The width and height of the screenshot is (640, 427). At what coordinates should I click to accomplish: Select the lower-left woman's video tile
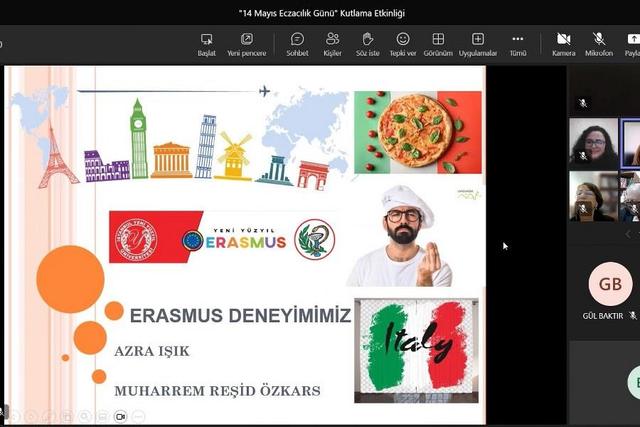tap(593, 196)
